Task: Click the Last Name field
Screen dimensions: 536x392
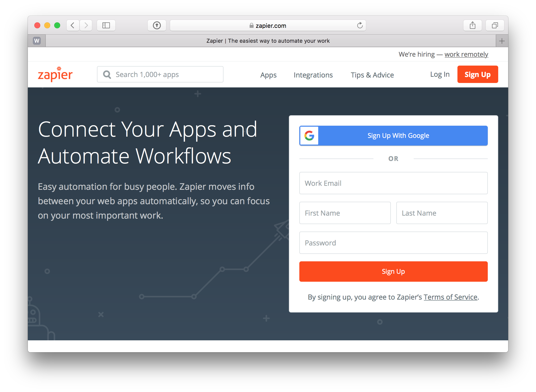Action: pos(442,213)
